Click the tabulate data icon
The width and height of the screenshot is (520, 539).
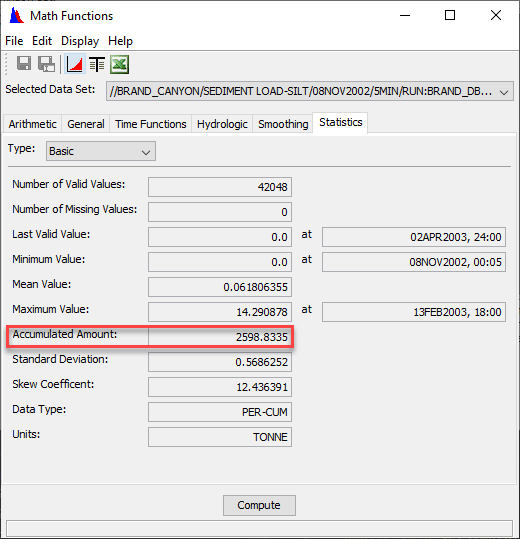(97, 64)
